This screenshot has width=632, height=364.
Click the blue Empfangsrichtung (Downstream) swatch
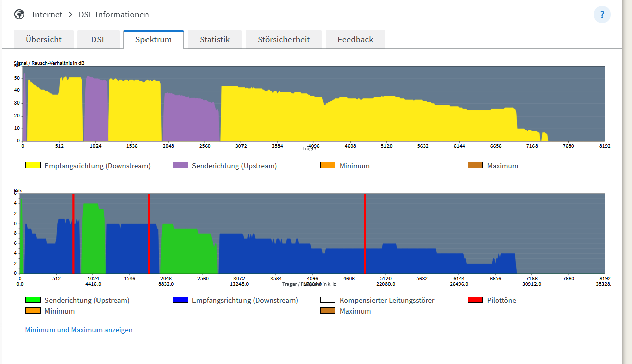180,300
